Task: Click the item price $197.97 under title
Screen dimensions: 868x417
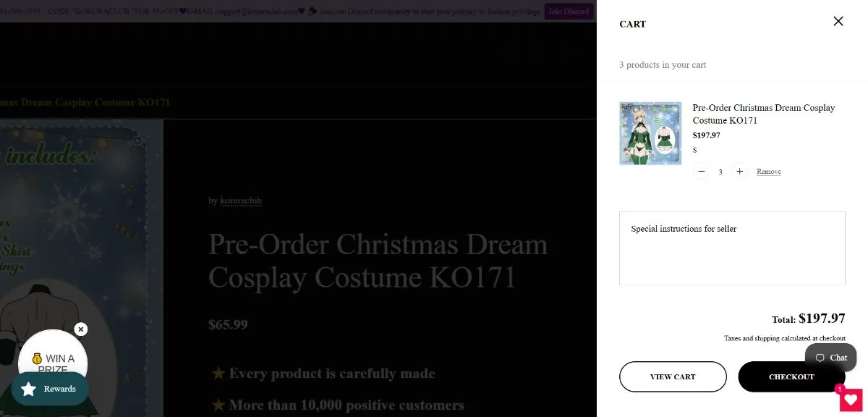Action: pyautogui.click(x=707, y=135)
